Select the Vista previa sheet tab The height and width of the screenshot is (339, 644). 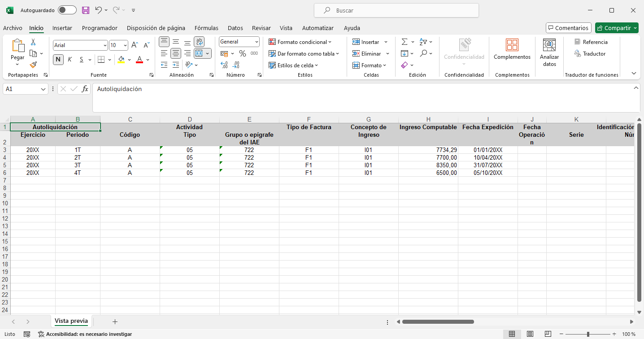coord(71,321)
